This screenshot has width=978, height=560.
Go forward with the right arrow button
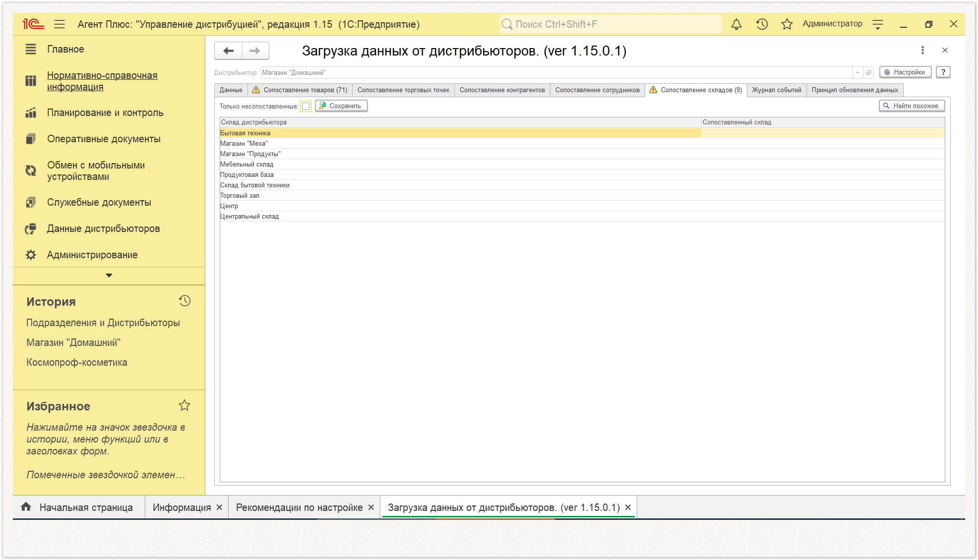pyautogui.click(x=255, y=51)
